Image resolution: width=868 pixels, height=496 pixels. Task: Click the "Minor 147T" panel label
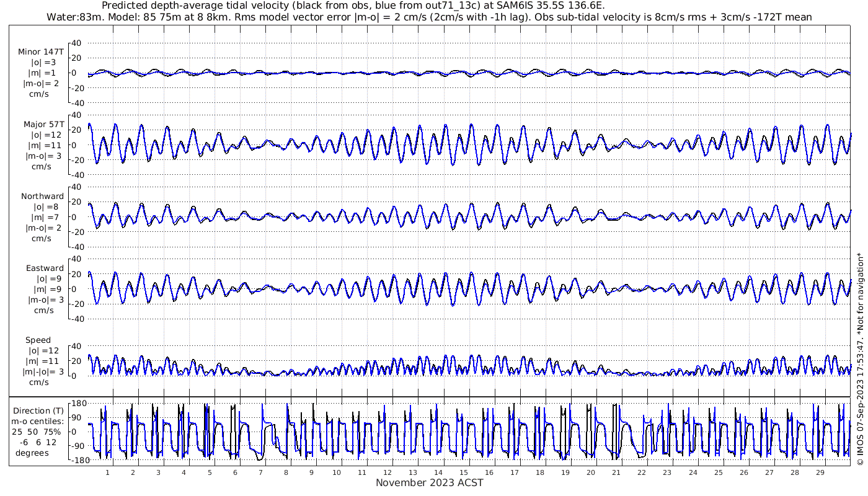coord(41,52)
